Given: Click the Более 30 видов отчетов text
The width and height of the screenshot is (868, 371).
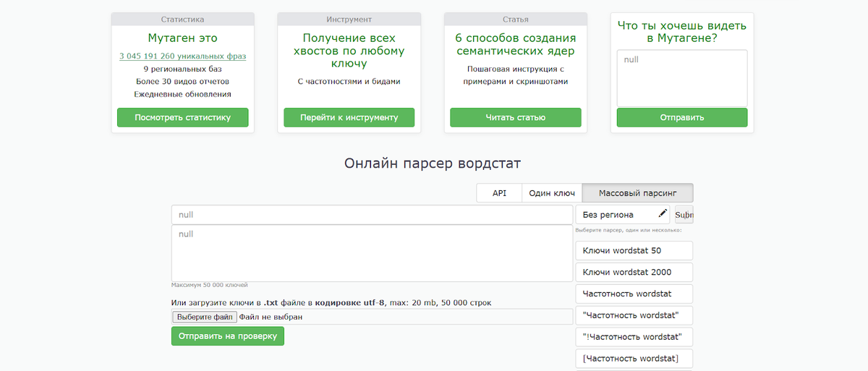Looking at the screenshot, I should tap(183, 82).
